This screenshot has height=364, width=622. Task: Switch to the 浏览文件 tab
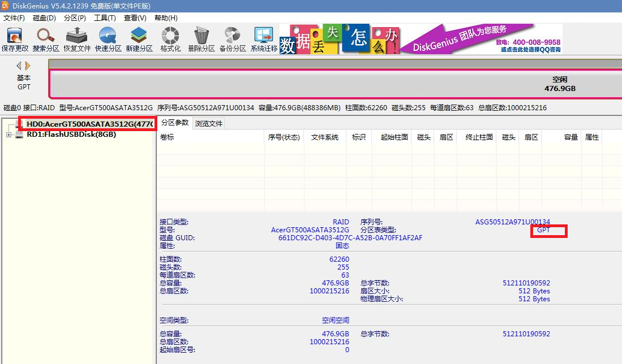point(209,124)
